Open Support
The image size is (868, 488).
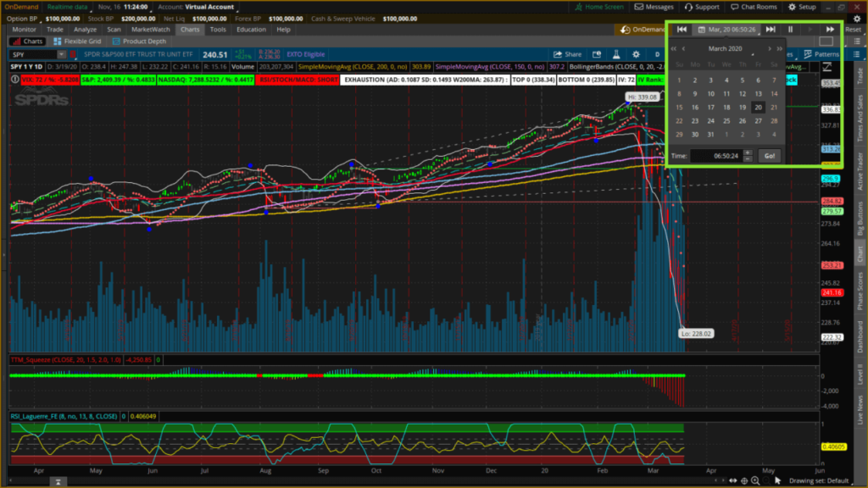[701, 7]
